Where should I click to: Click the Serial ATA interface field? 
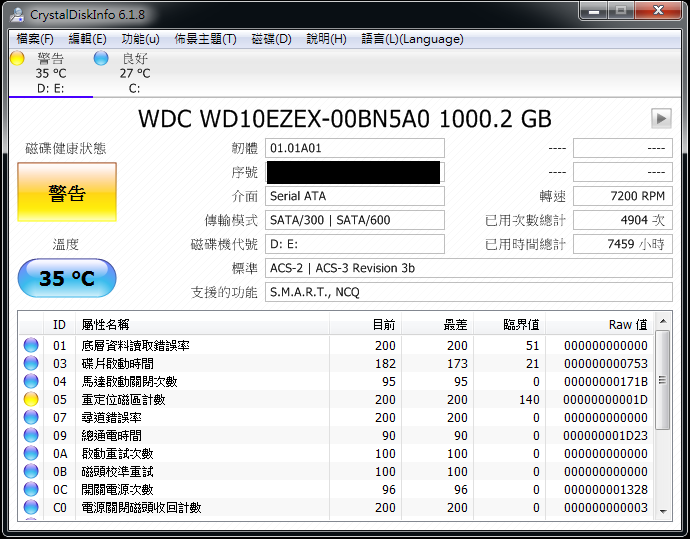(355, 196)
